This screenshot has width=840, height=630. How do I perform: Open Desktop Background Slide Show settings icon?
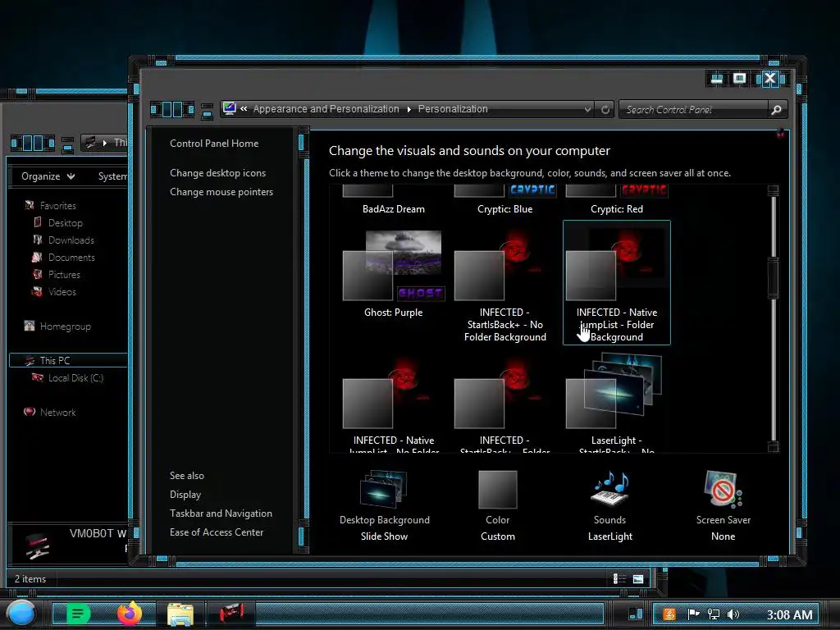[x=384, y=490]
